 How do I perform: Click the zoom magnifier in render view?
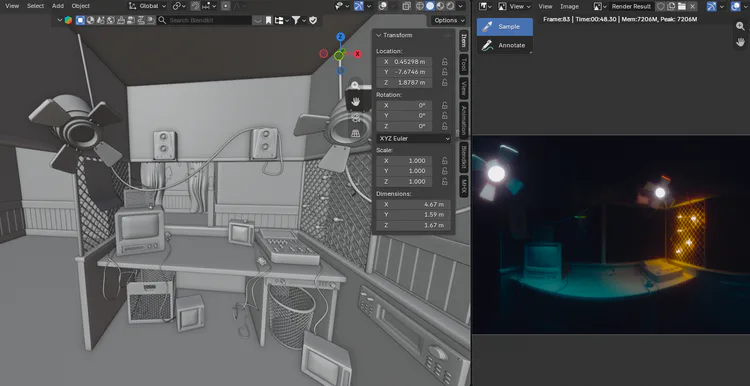[740, 27]
